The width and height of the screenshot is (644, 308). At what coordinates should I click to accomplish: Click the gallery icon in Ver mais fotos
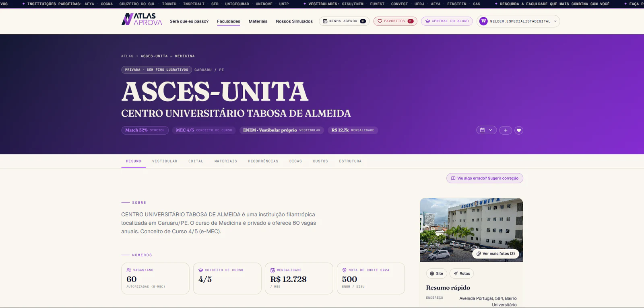click(479, 254)
